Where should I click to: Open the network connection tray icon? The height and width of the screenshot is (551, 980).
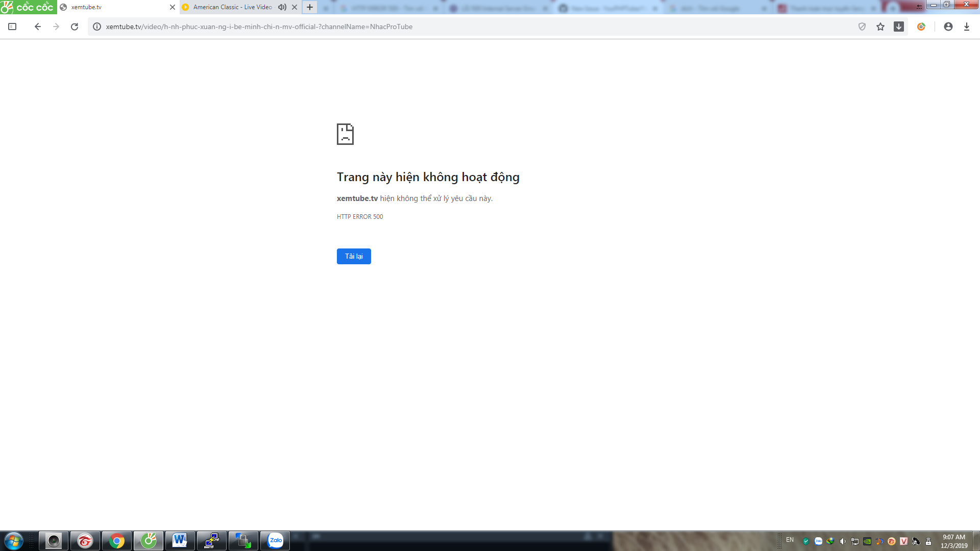(x=855, y=541)
